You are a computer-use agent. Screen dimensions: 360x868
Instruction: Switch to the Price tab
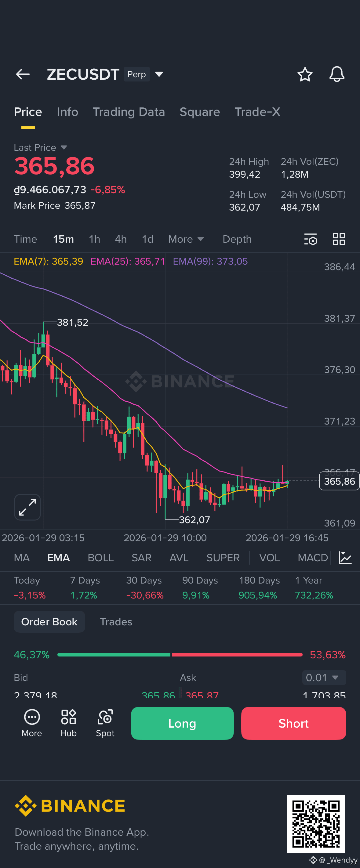pyautogui.click(x=28, y=112)
